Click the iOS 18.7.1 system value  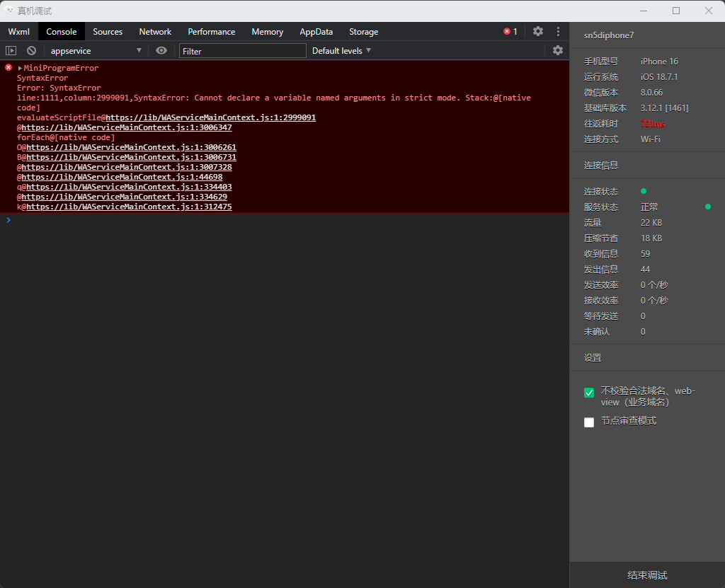(x=659, y=77)
